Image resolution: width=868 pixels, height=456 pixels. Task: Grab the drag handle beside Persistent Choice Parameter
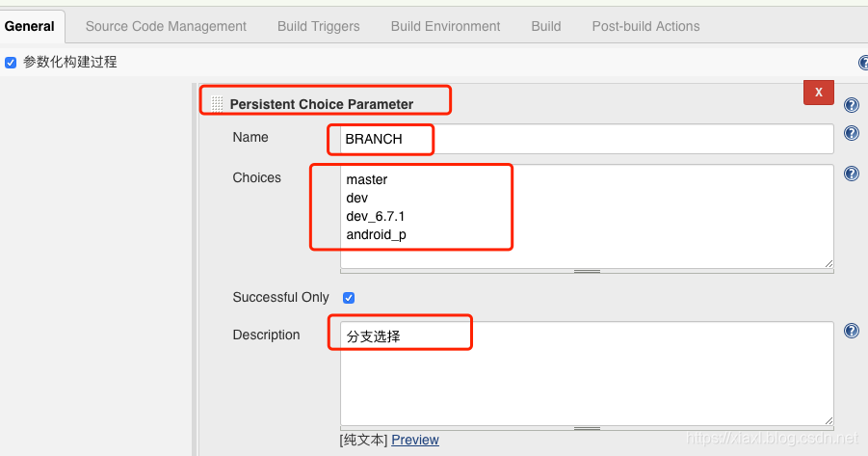217,104
